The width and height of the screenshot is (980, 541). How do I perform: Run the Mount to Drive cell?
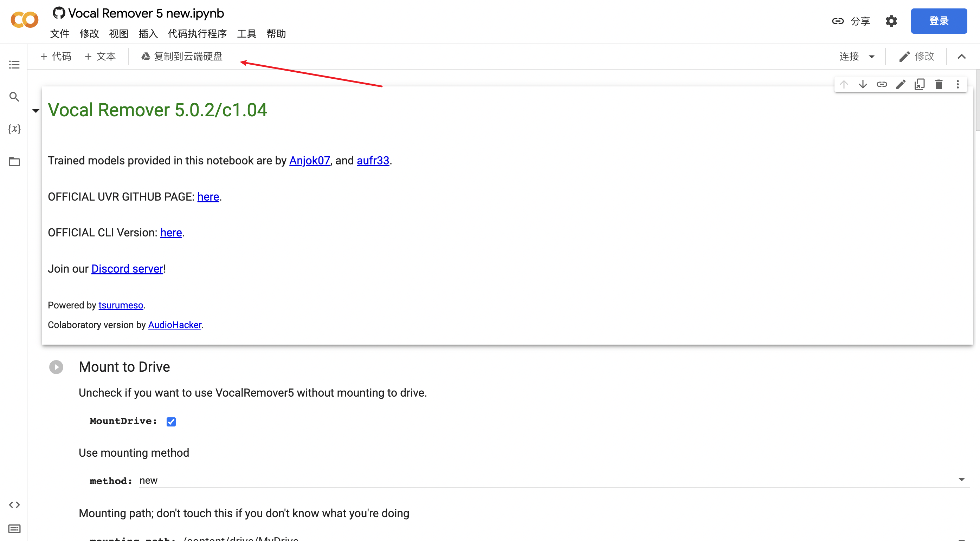coord(56,367)
